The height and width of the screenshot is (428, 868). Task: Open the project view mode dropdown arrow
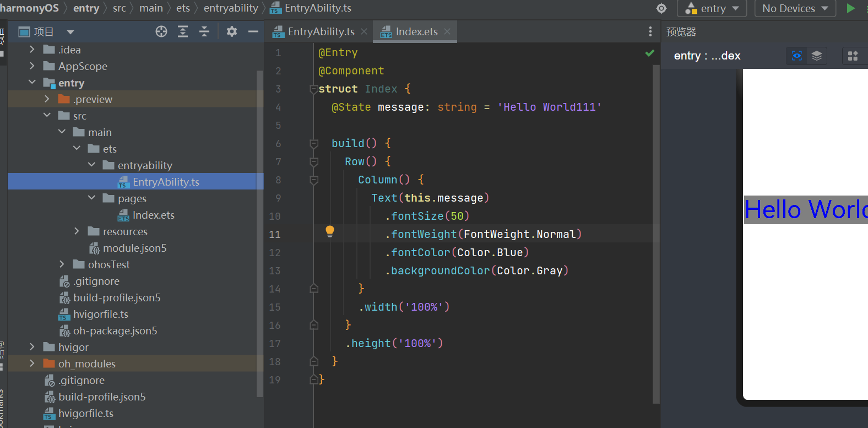[70, 32]
